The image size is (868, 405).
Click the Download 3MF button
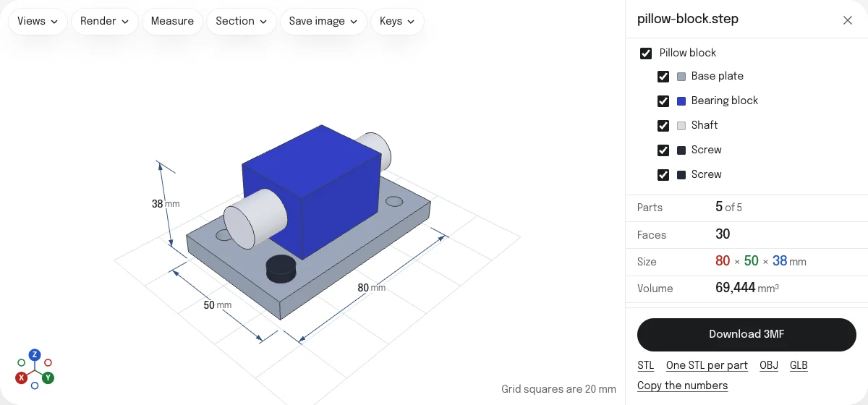[x=746, y=334]
